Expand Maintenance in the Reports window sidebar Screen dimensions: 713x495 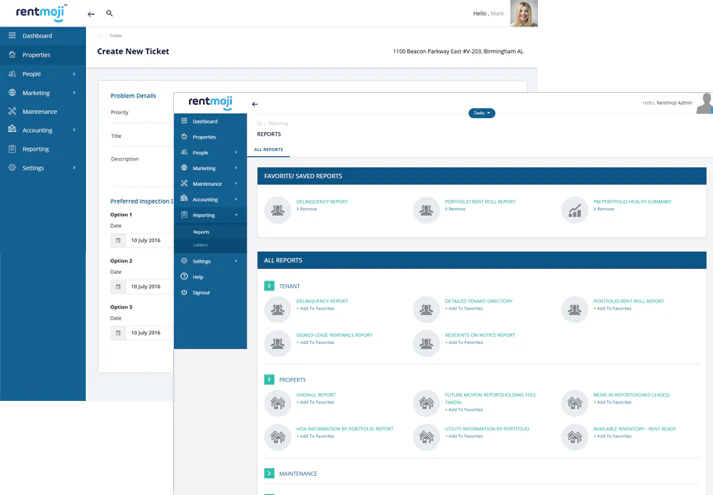[x=236, y=184]
